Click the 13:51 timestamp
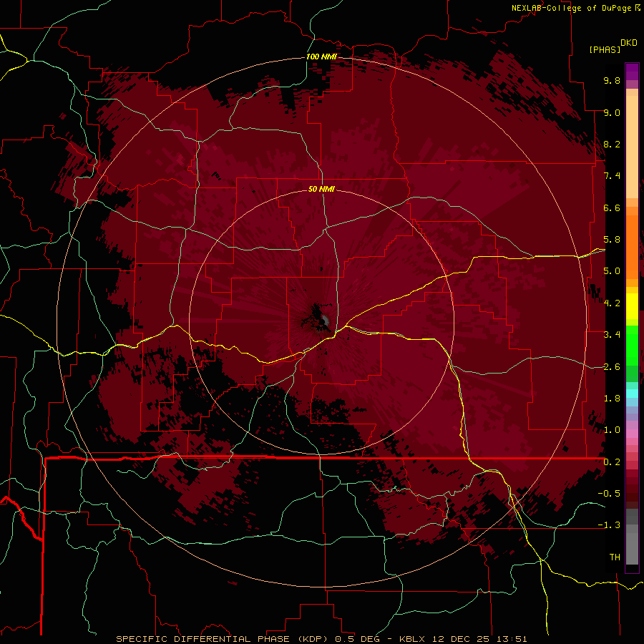 [513, 639]
